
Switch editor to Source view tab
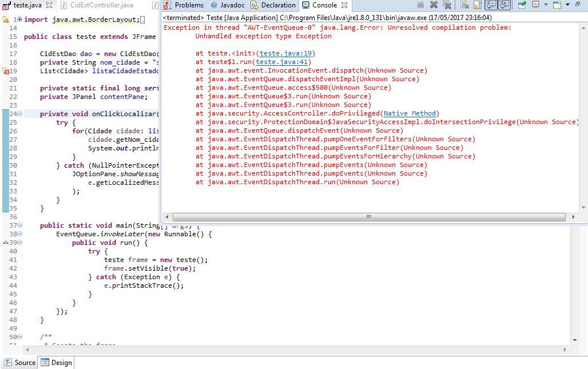(20, 363)
